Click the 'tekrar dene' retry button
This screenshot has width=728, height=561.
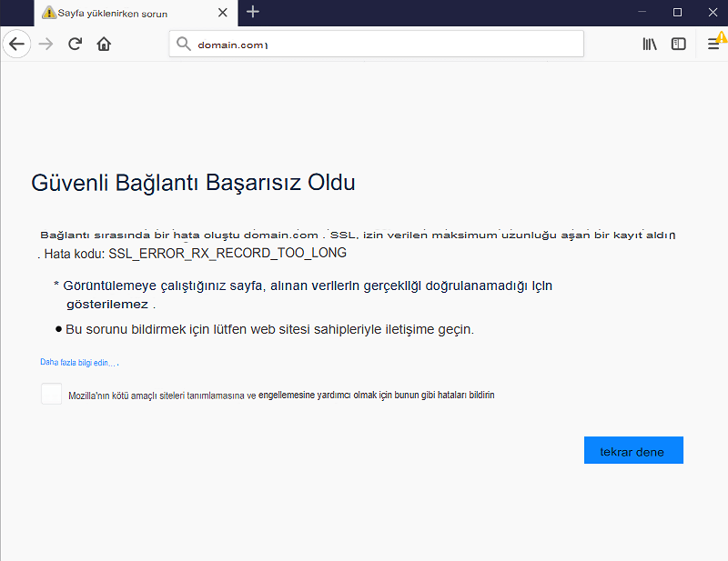click(x=633, y=450)
